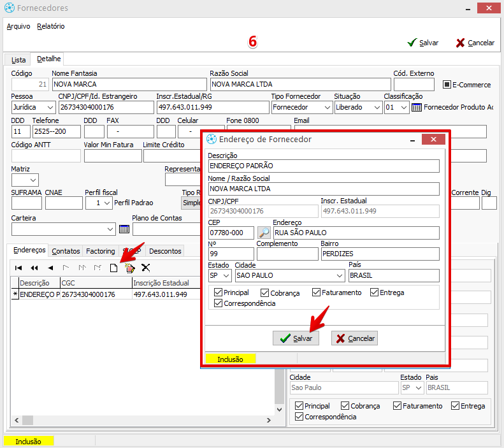Uncheck Cobrança in address dialog
Viewport: 504px width, 448px height.
[264, 293]
